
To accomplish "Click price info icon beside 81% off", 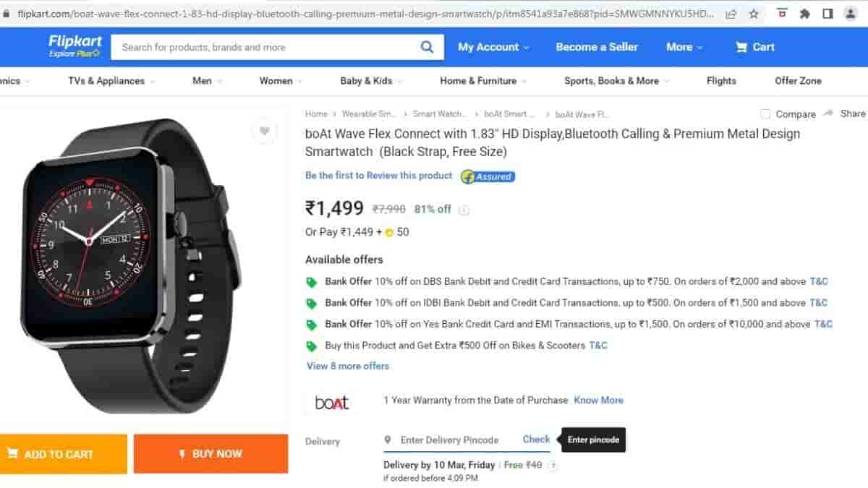I will [464, 210].
